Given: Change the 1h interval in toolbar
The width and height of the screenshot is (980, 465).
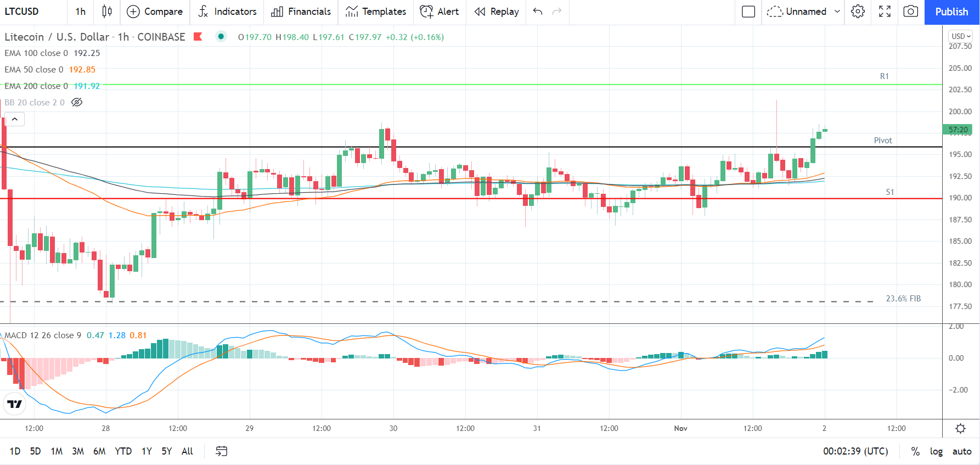Looking at the screenshot, I should [81, 12].
